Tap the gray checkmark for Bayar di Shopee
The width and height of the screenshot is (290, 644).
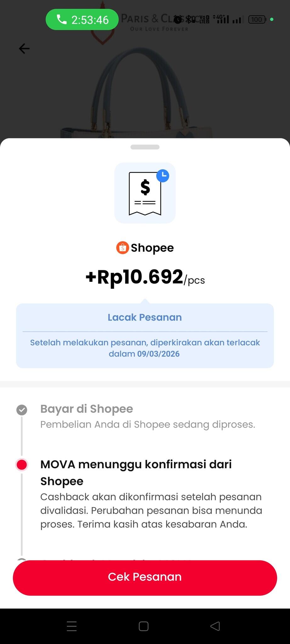[x=22, y=410]
